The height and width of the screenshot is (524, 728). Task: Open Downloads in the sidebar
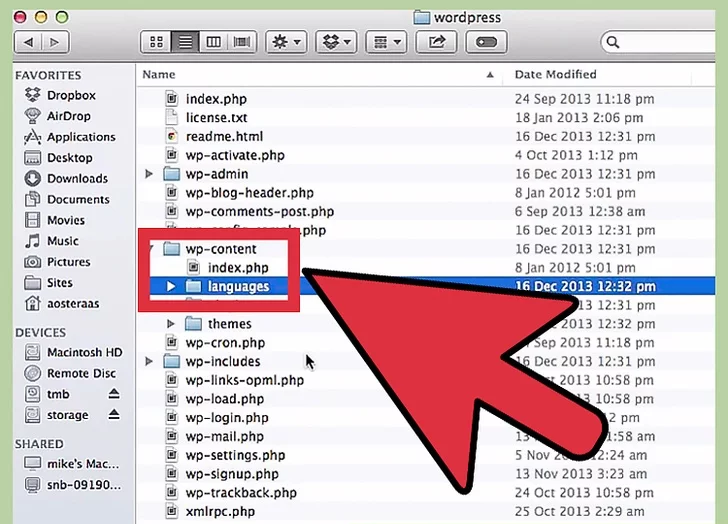click(77, 178)
